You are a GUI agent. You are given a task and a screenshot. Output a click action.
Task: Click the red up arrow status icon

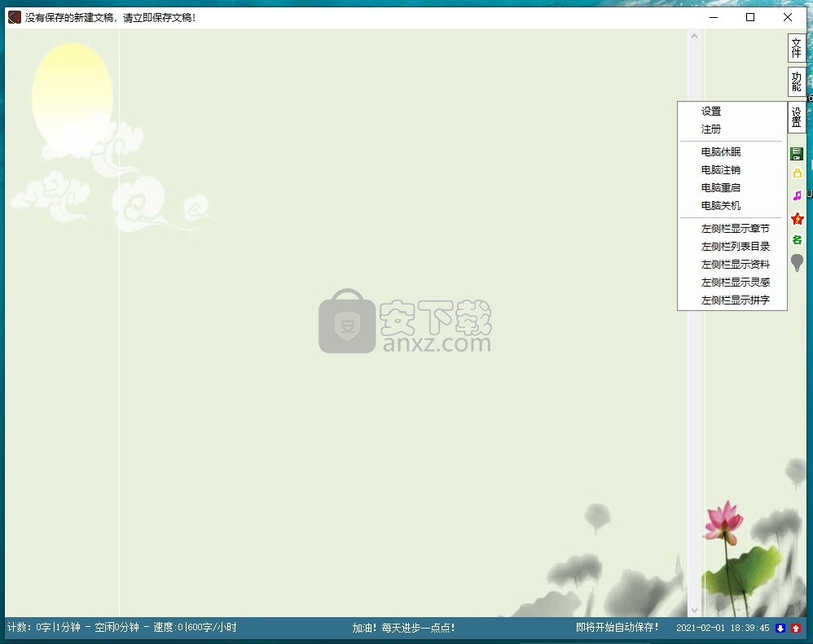coord(796,628)
